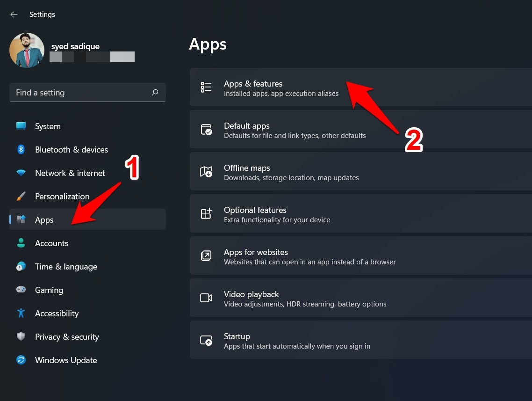The width and height of the screenshot is (532, 401).
Task: Open Video playback settings
Action: point(361,298)
